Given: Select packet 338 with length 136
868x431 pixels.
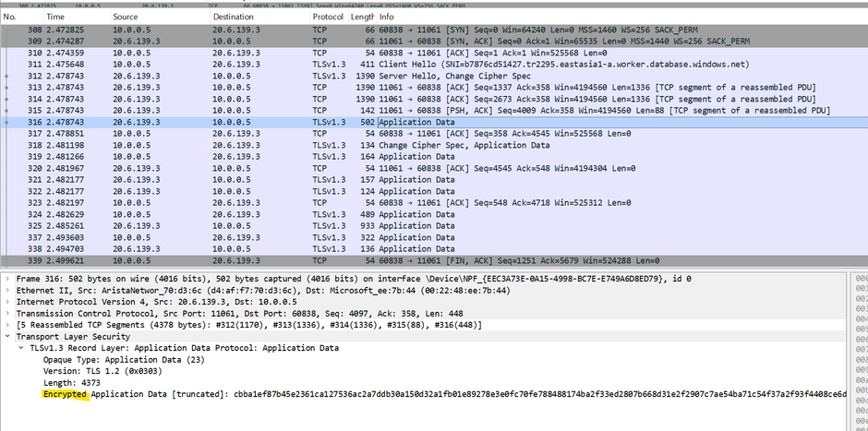Looking at the screenshot, I should tap(434, 249).
